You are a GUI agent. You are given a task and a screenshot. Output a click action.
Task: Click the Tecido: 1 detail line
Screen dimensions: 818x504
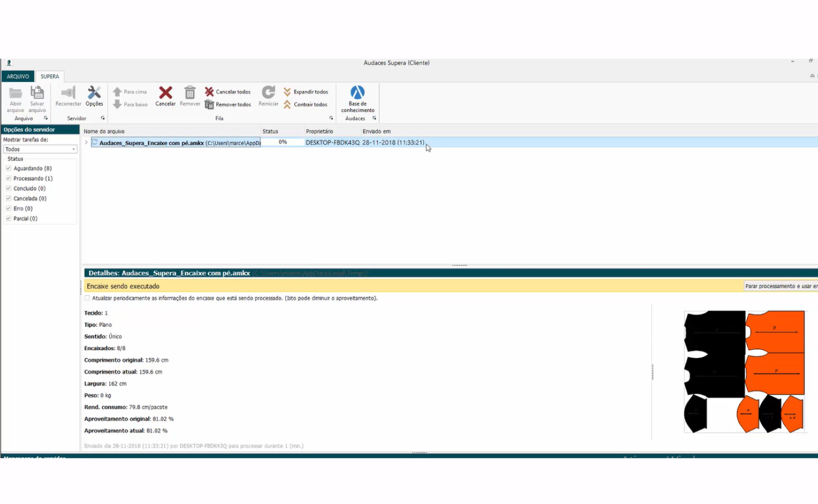(95, 313)
